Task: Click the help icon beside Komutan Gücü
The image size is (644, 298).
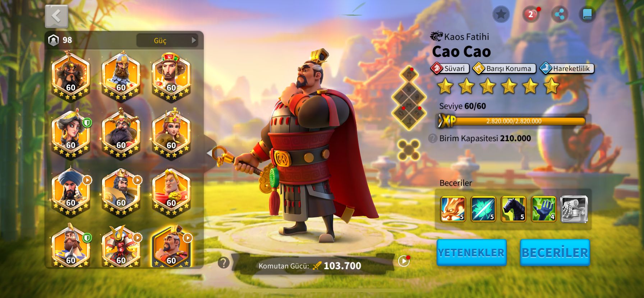Action: coord(224,263)
